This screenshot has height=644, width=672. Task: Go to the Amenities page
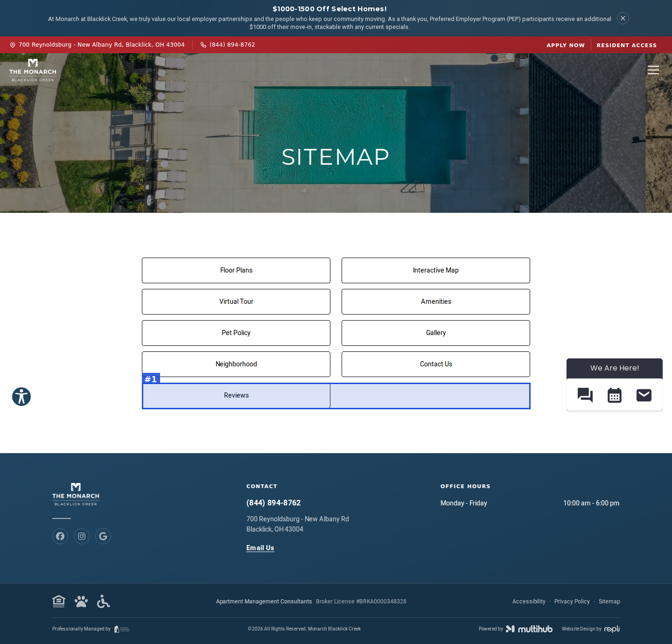pos(436,301)
